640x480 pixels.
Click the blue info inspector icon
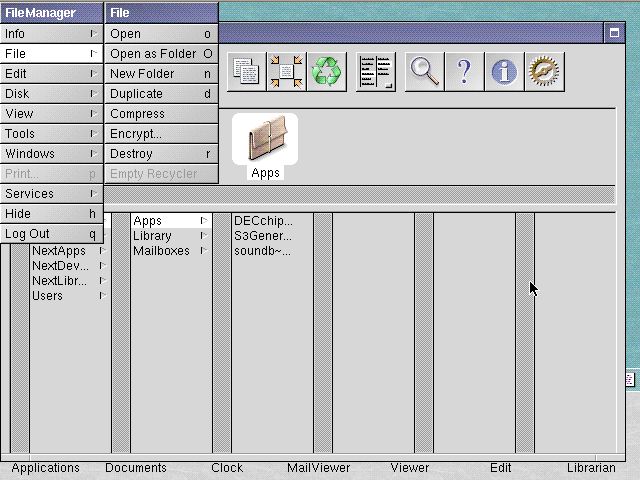[x=504, y=72]
